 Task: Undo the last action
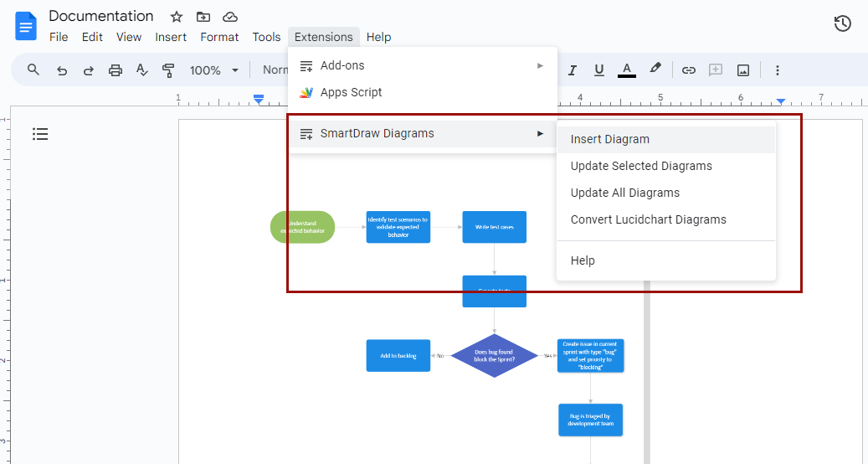(62, 70)
